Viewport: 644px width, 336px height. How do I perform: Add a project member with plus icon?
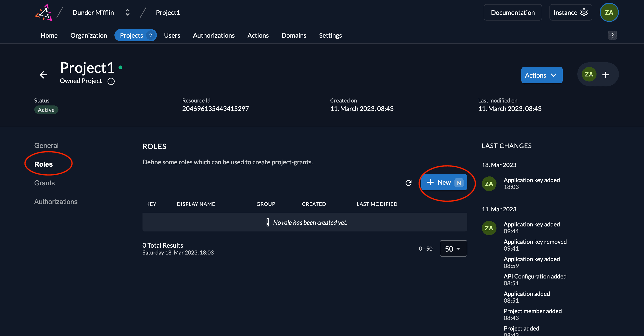click(x=605, y=75)
